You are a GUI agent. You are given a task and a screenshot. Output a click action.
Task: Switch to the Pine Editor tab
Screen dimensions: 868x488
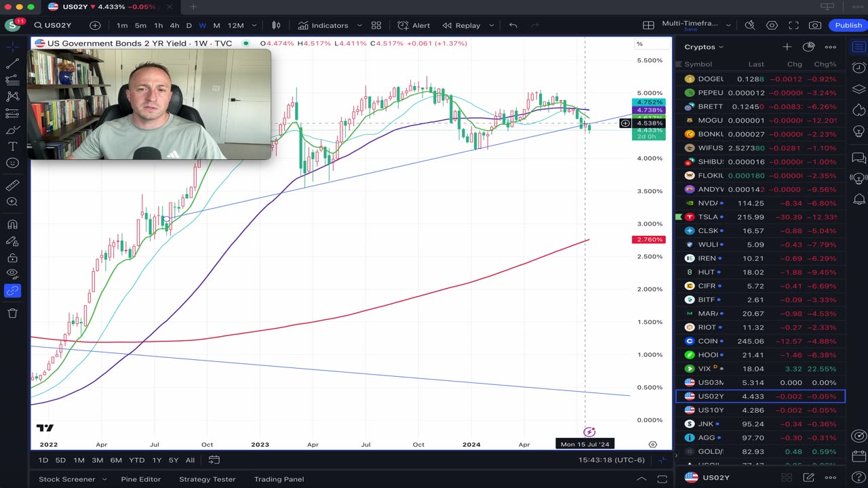[x=140, y=479]
